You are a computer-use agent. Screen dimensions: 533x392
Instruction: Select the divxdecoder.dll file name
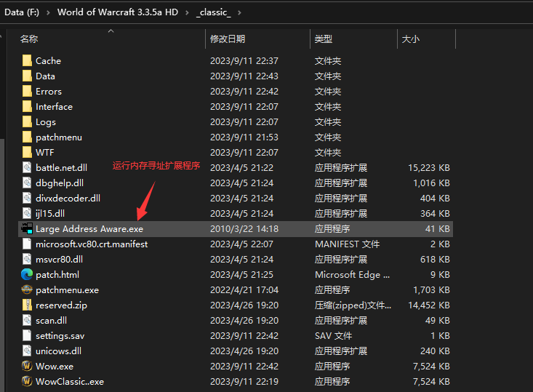pyautogui.click(x=68, y=199)
